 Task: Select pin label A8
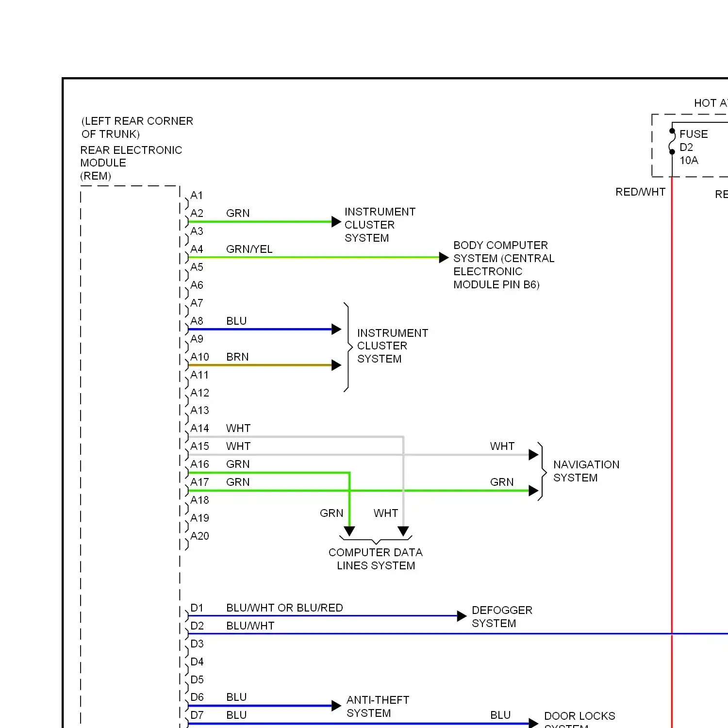197,321
